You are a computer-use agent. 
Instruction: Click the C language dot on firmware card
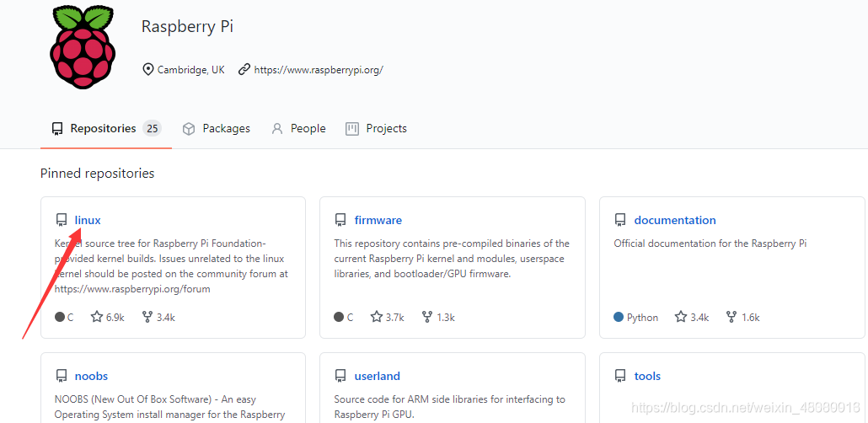[340, 317]
